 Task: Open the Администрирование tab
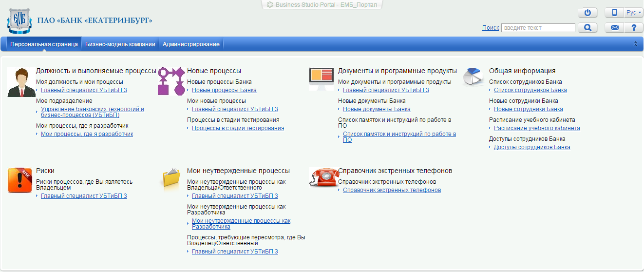[191, 44]
